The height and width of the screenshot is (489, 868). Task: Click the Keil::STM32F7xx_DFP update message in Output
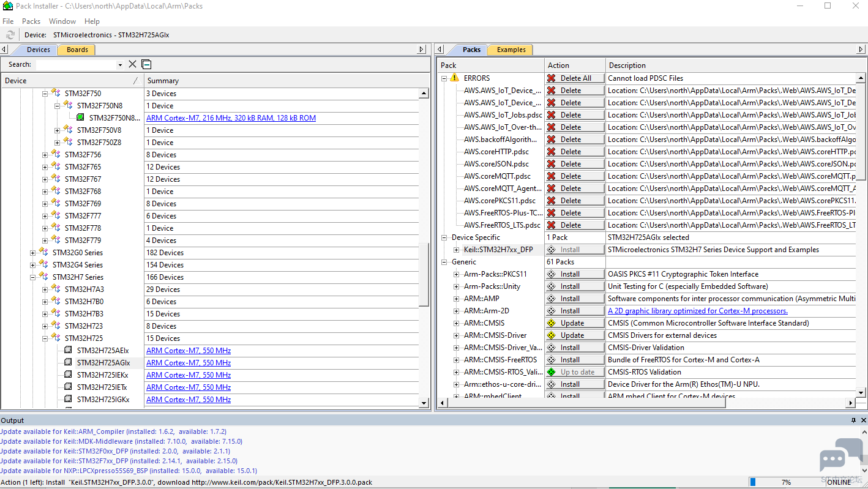coord(119,461)
